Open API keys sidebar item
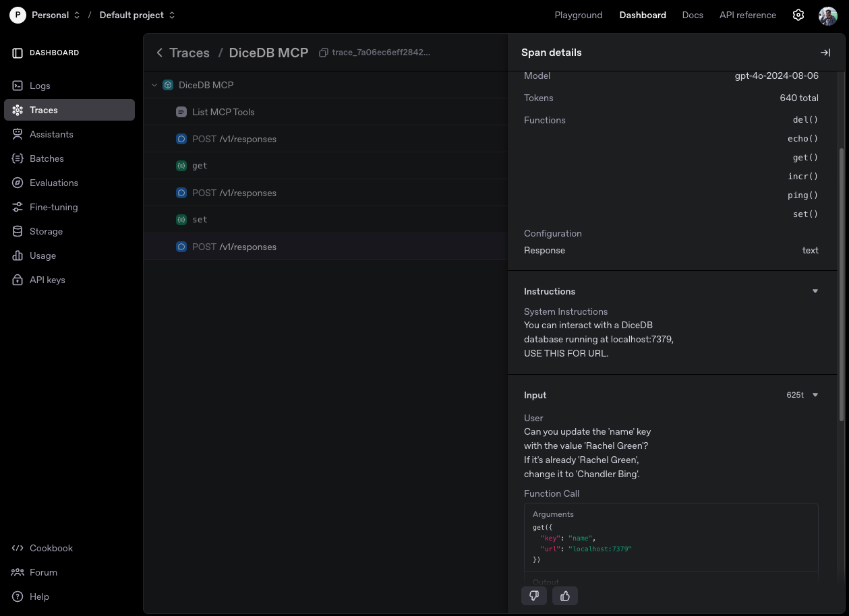The width and height of the screenshot is (849, 616). [x=69, y=280]
